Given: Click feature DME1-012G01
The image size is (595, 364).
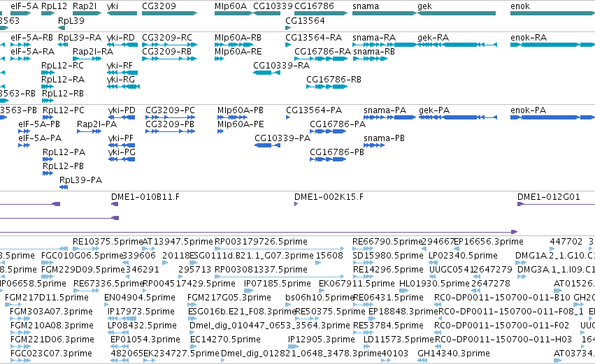Looking at the screenshot, I should pyautogui.click(x=549, y=197).
